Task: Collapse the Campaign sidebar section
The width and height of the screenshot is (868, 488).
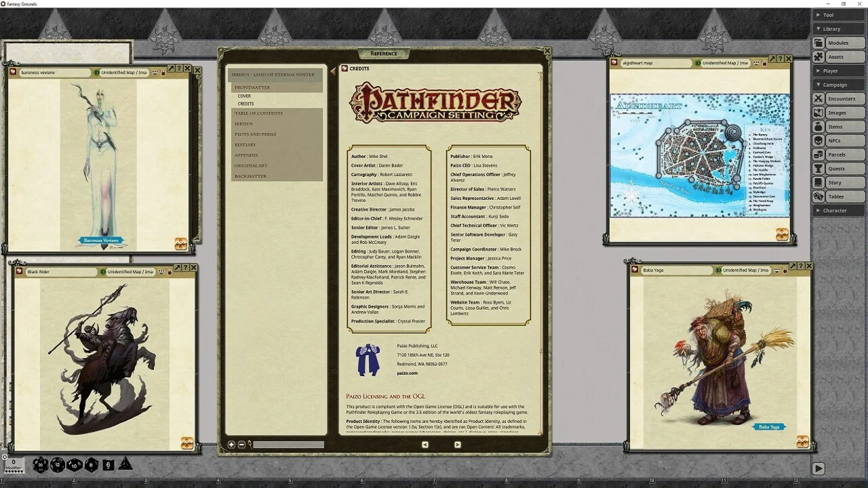Action: [x=838, y=85]
